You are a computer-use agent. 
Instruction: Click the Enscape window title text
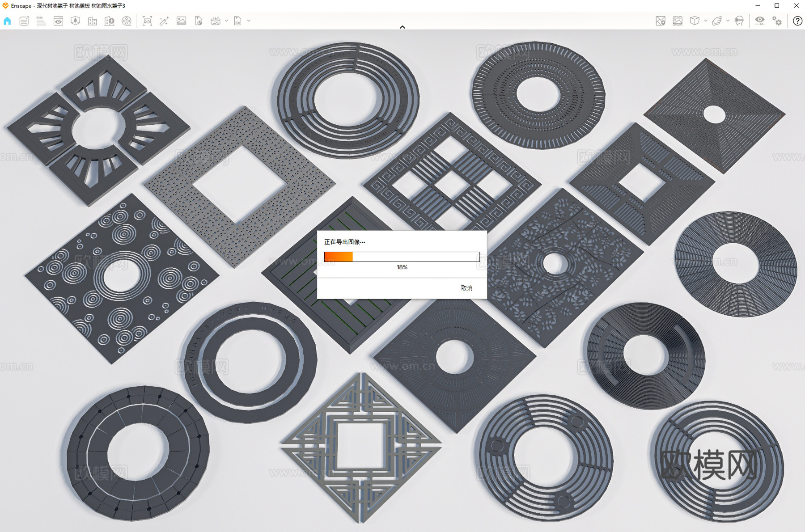pyautogui.click(x=68, y=6)
